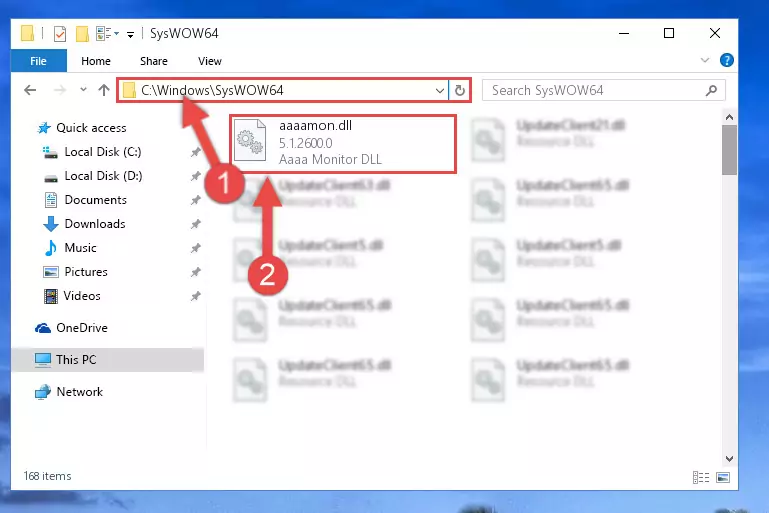Click the pin icon beside Videos
The height and width of the screenshot is (513, 769).
click(196, 296)
